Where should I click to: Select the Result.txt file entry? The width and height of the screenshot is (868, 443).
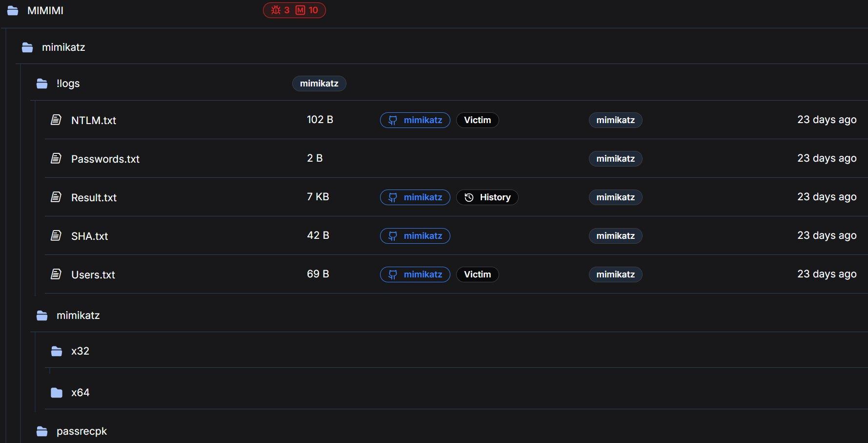tap(94, 197)
